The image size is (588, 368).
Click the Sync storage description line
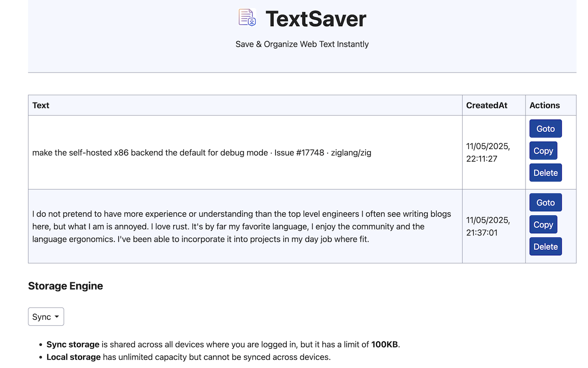(223, 344)
